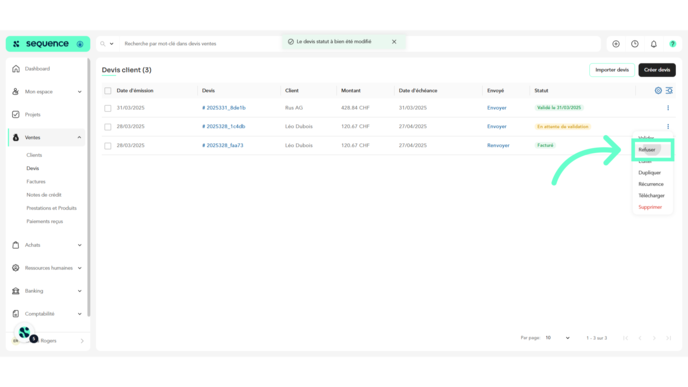Expand the Achats section
This screenshot has height=387, width=688.
[x=79, y=245]
